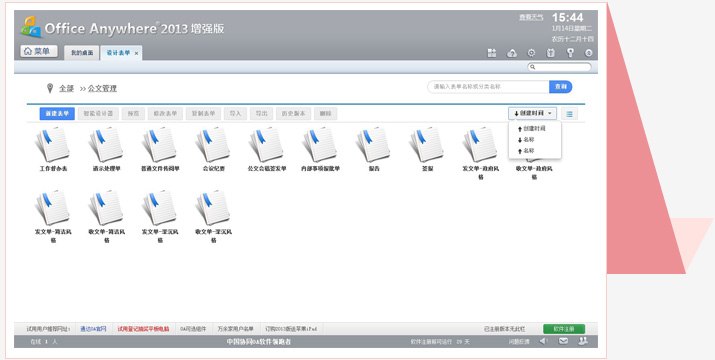The width and height of the screenshot is (715, 360).
Task: Click the Office Anywhere logo icon
Action: pyautogui.click(x=31, y=27)
